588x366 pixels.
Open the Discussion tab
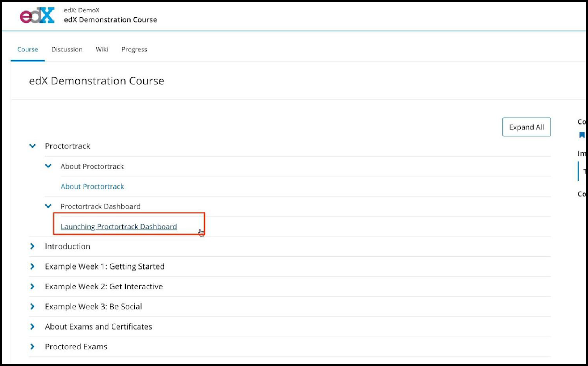click(x=67, y=49)
